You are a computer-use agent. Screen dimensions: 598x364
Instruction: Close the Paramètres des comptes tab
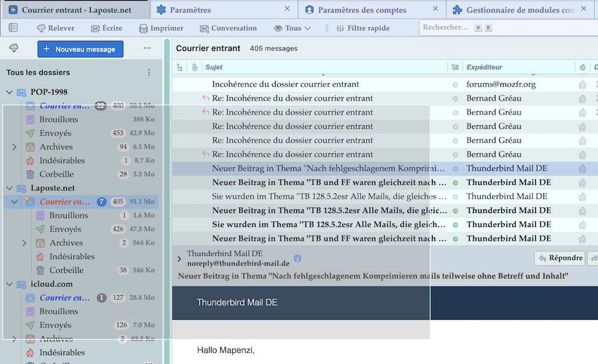435,8
